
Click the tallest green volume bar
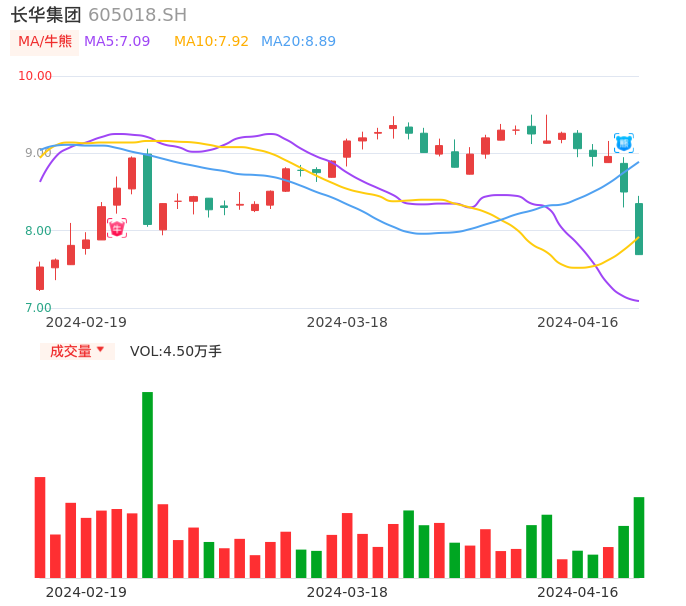[147, 485]
